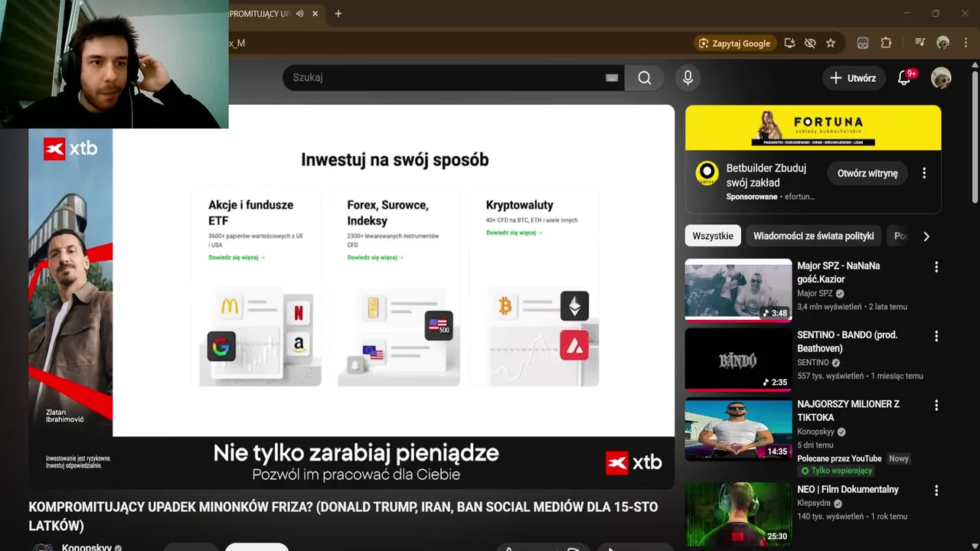Image resolution: width=980 pixels, height=551 pixels.
Task: Select the Wszystkie filter chip
Action: point(713,236)
